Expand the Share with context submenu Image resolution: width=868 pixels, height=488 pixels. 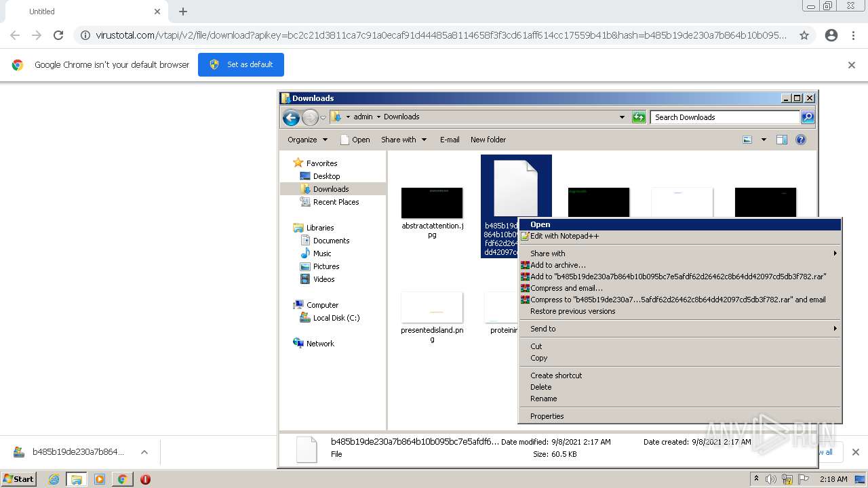tap(679, 253)
